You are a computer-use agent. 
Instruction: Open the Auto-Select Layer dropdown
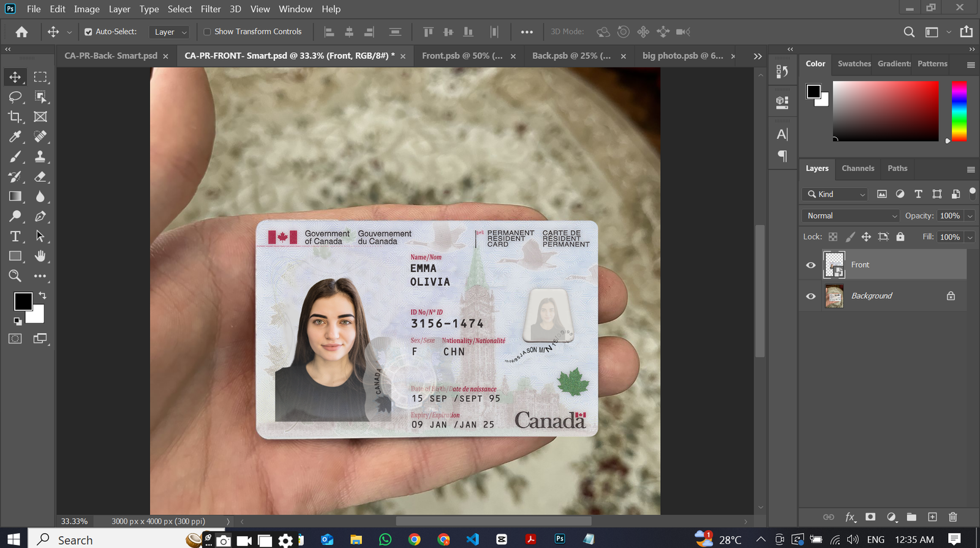click(x=170, y=32)
